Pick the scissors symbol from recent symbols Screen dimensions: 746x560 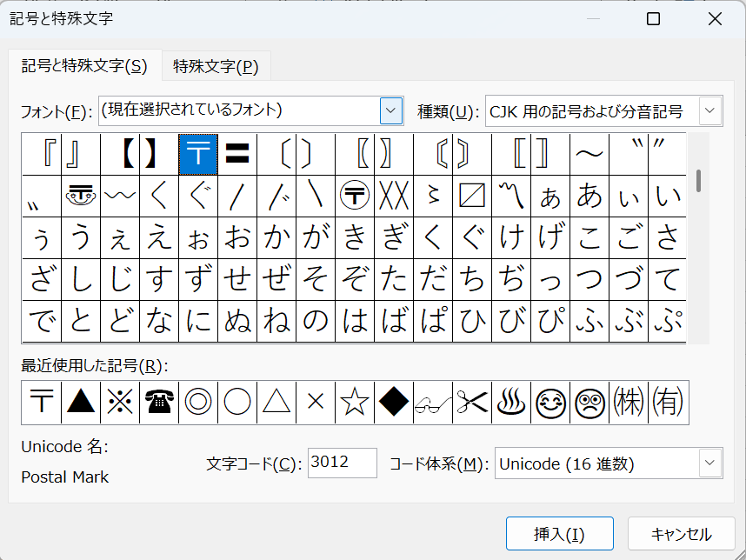(473, 402)
